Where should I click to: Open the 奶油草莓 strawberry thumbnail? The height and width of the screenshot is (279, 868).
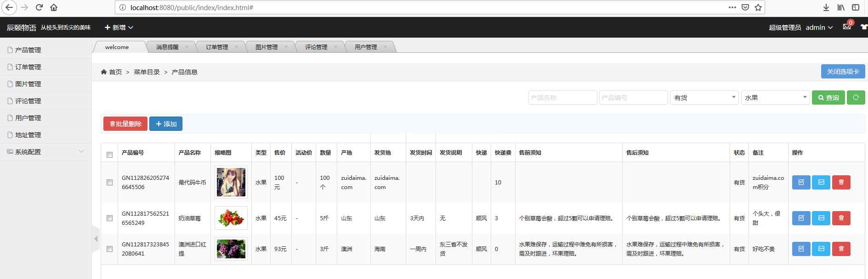tap(231, 218)
